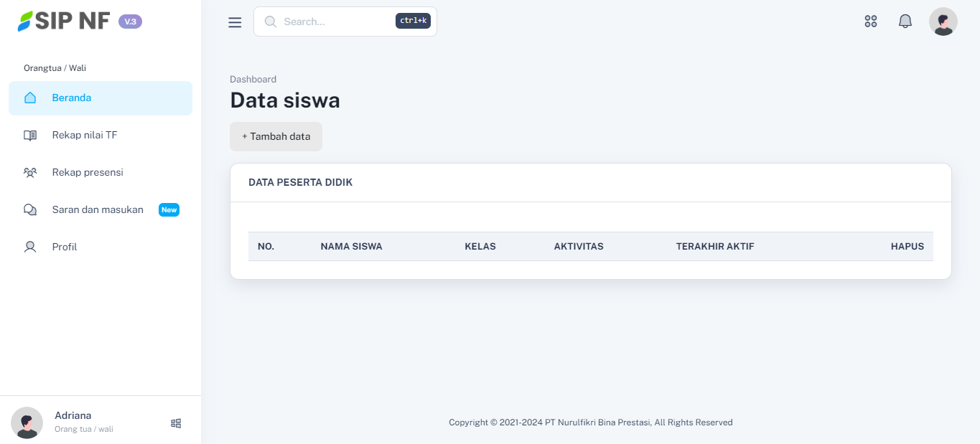The height and width of the screenshot is (444, 980).
Task: Click the Dashboard breadcrumb link
Action: (253, 80)
